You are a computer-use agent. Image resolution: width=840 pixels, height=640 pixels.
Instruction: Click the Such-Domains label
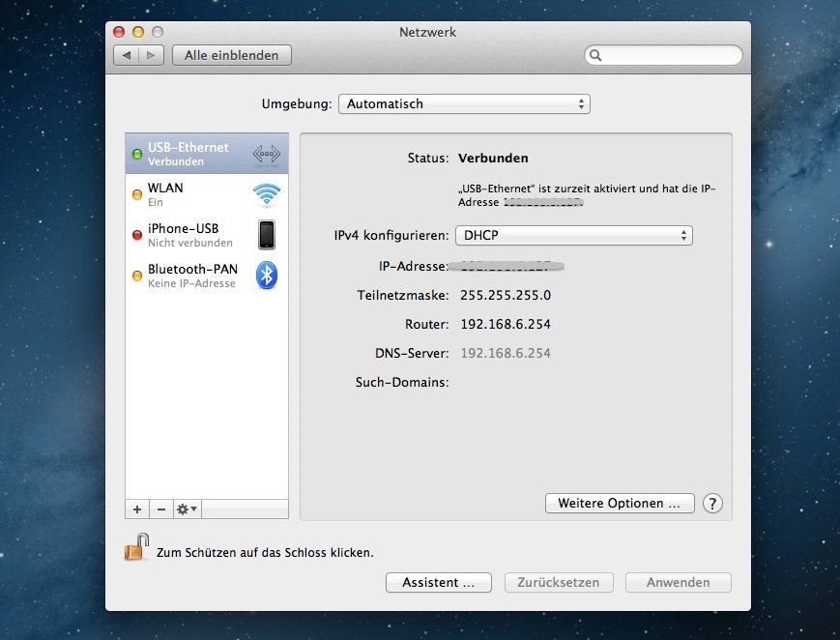coord(402,382)
